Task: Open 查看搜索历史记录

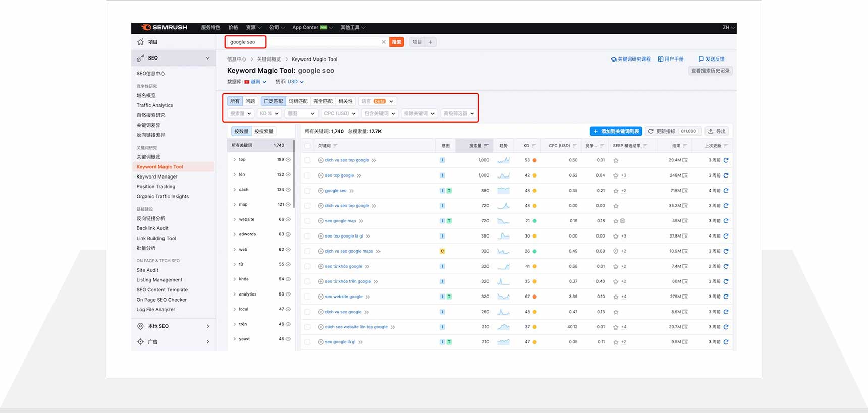Action: [x=711, y=71]
